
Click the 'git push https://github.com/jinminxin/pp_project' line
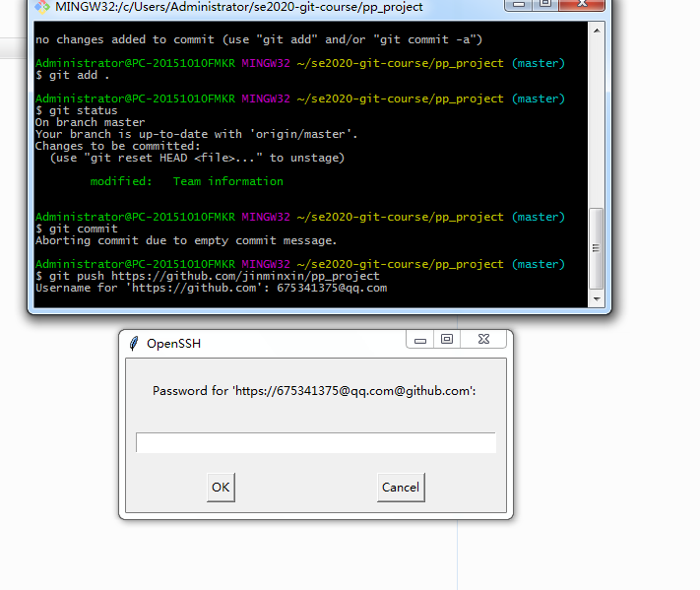pyautogui.click(x=208, y=276)
